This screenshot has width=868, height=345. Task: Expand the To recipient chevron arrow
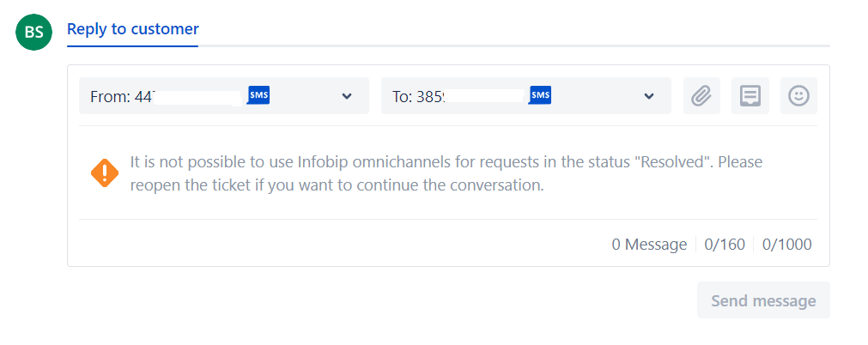pyautogui.click(x=649, y=96)
